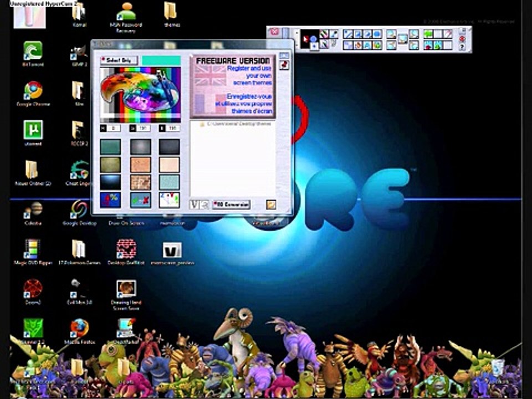Select the outlined rectangle tool in toolbar

(357, 34)
